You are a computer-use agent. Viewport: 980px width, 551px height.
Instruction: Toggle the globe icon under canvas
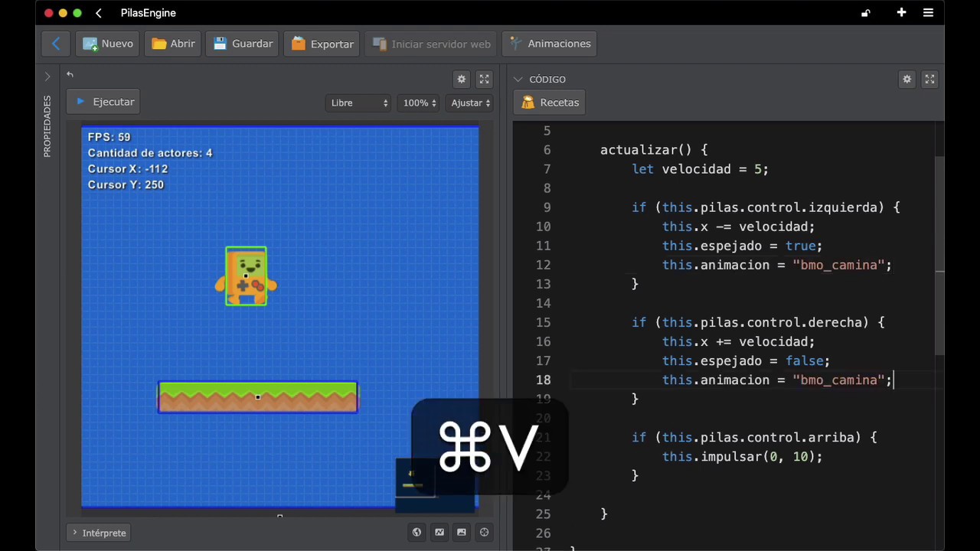point(416,533)
